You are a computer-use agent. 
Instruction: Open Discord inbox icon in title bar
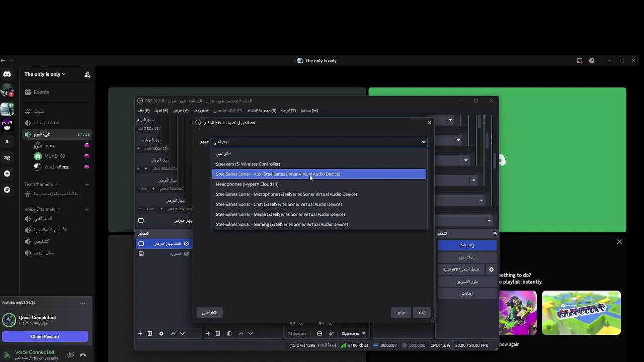(x=580, y=61)
